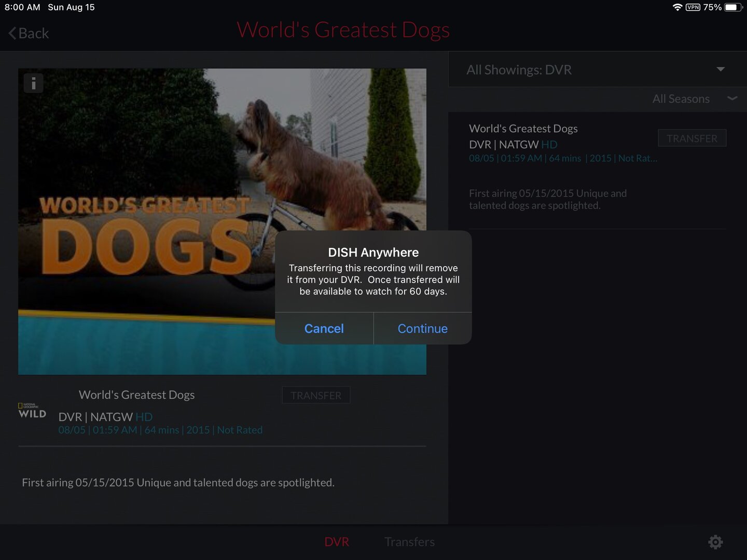The width and height of the screenshot is (747, 560).
Task: Tap the VPN status icon
Action: 693,7
